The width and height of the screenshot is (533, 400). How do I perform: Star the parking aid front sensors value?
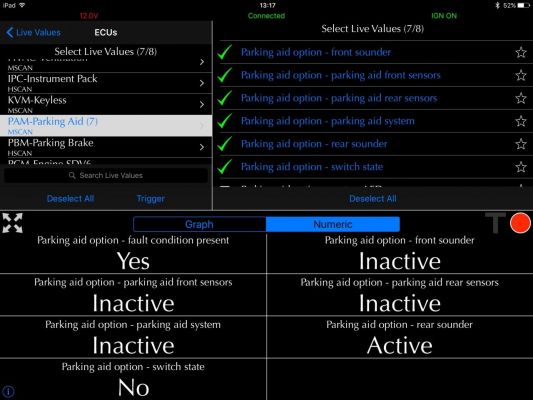coord(521,75)
